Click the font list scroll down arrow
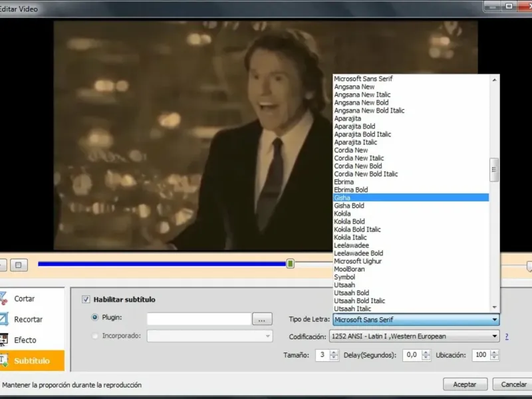Screen dimensions: 532x399 (x=494, y=307)
